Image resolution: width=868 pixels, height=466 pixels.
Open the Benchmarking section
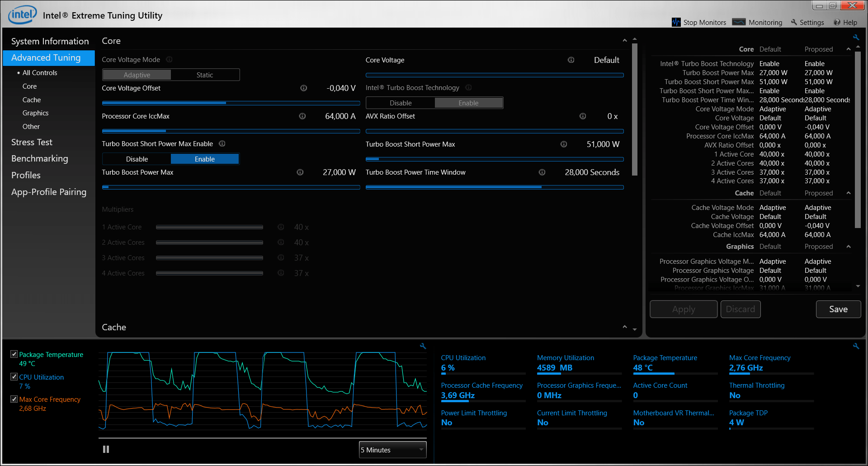pyautogui.click(x=40, y=158)
